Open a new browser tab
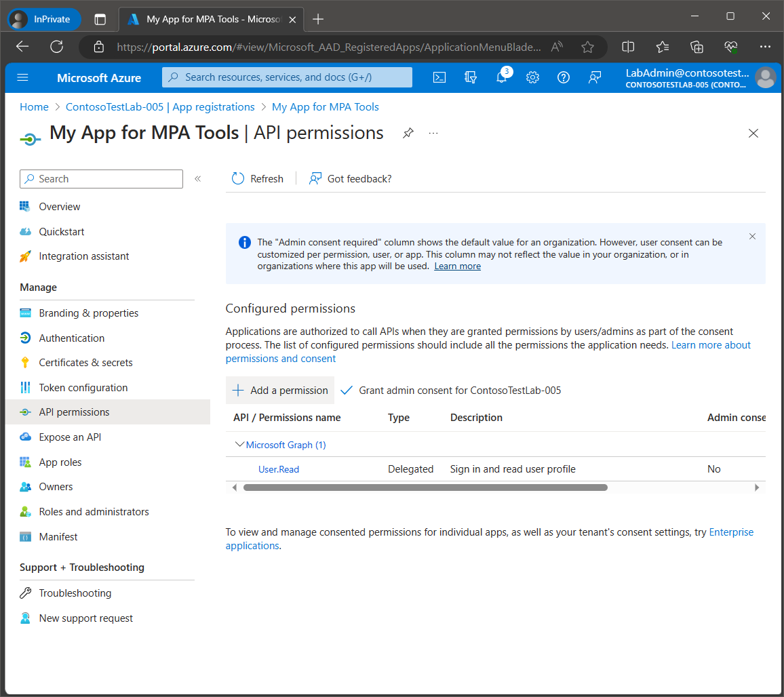Viewport: 784px width, 697px height. click(318, 19)
